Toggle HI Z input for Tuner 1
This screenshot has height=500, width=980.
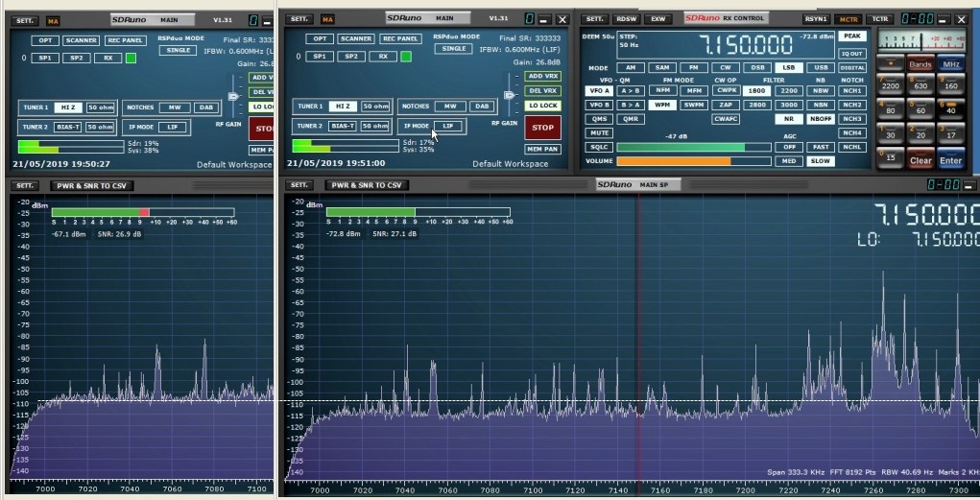(x=343, y=107)
